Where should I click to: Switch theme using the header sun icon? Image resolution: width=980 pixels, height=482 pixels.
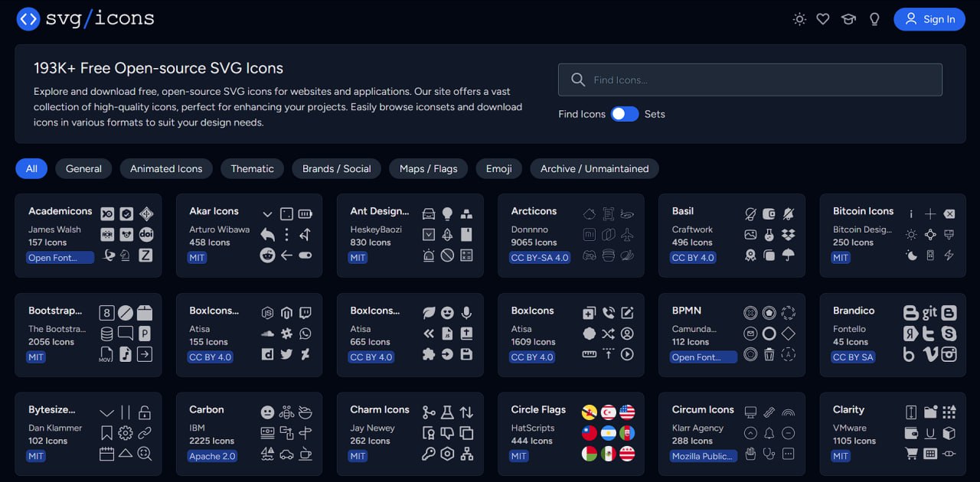click(x=799, y=19)
